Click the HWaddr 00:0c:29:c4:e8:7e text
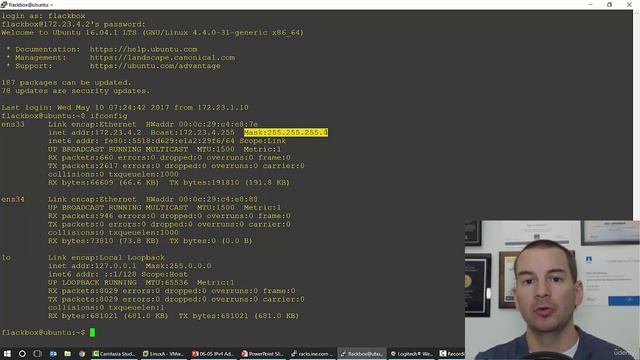 point(202,124)
